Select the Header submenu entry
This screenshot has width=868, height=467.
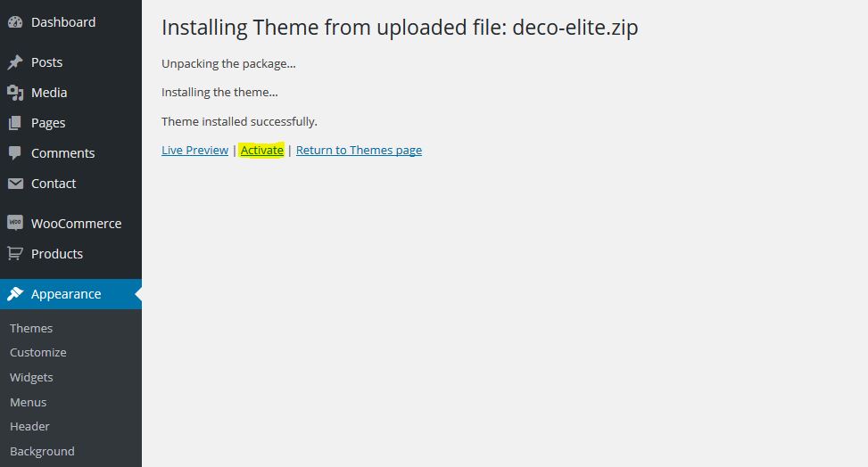coord(30,427)
